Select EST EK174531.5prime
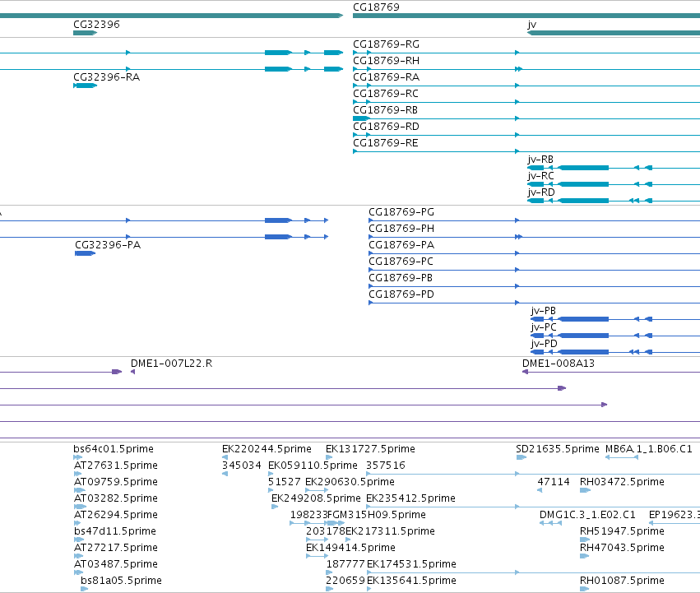The height and width of the screenshot is (593, 700). (411, 564)
